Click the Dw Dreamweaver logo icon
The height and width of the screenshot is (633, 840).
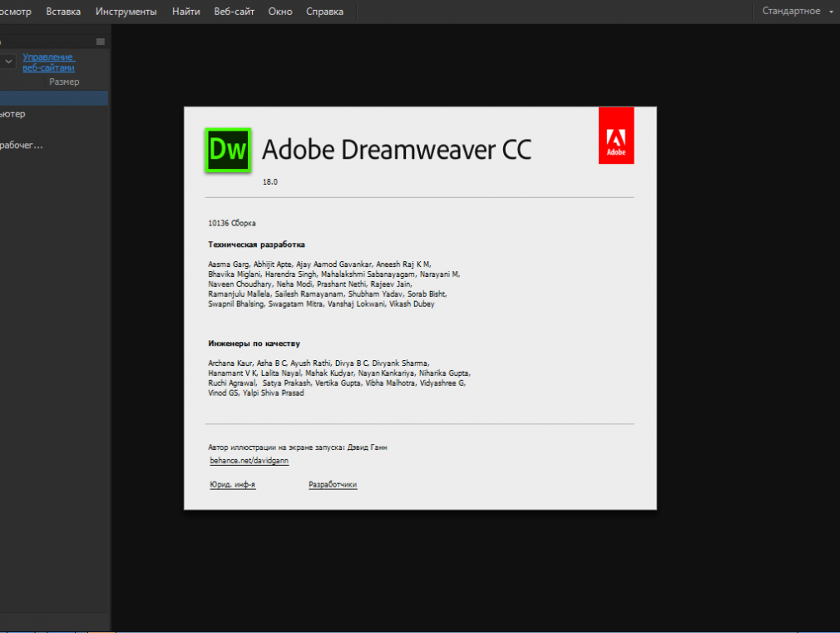[228, 150]
